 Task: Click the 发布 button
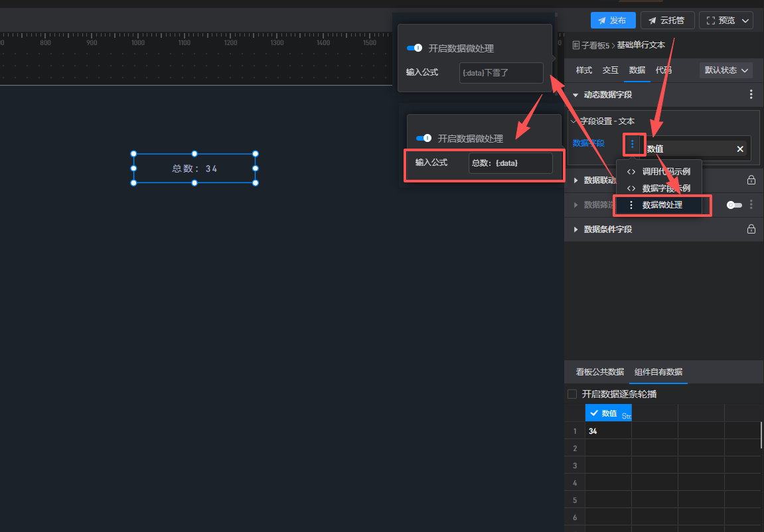(613, 21)
